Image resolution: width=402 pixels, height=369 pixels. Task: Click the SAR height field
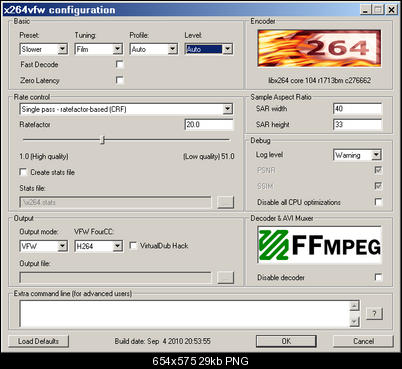pos(358,125)
